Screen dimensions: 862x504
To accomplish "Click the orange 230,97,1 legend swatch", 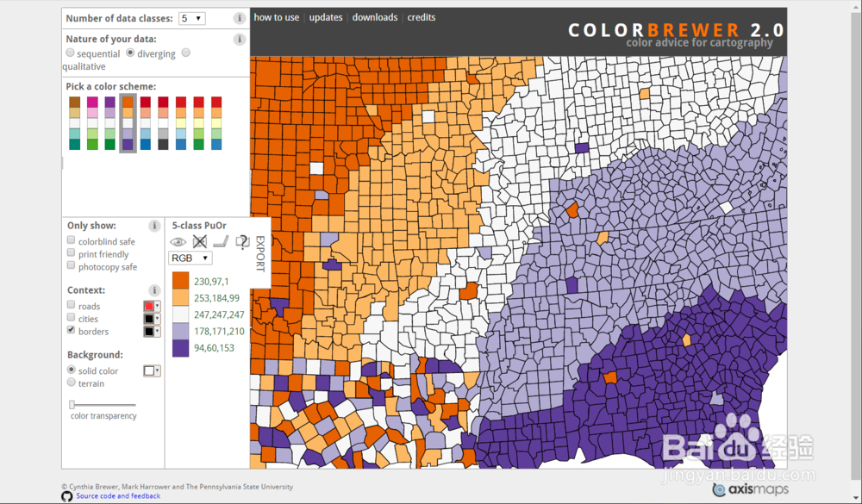I will tap(181, 281).
